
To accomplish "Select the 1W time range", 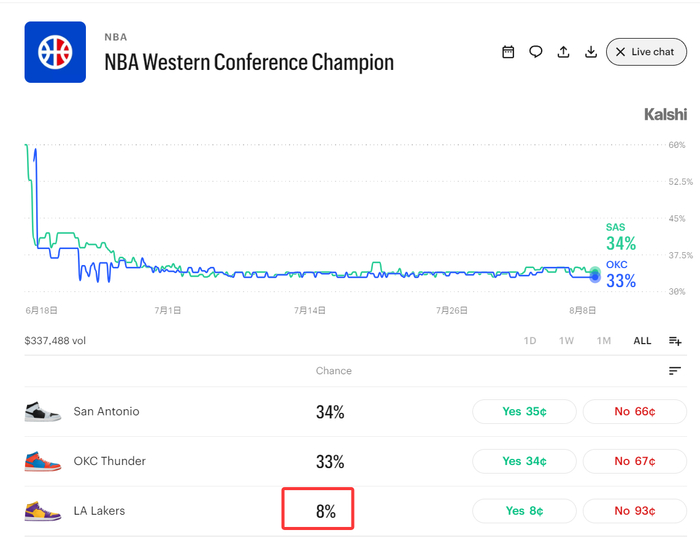I will pos(567,341).
